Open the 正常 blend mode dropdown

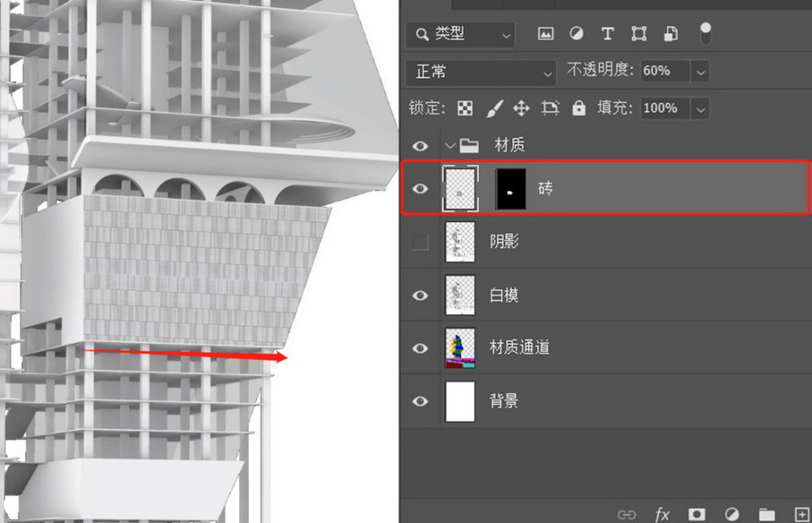[x=480, y=72]
